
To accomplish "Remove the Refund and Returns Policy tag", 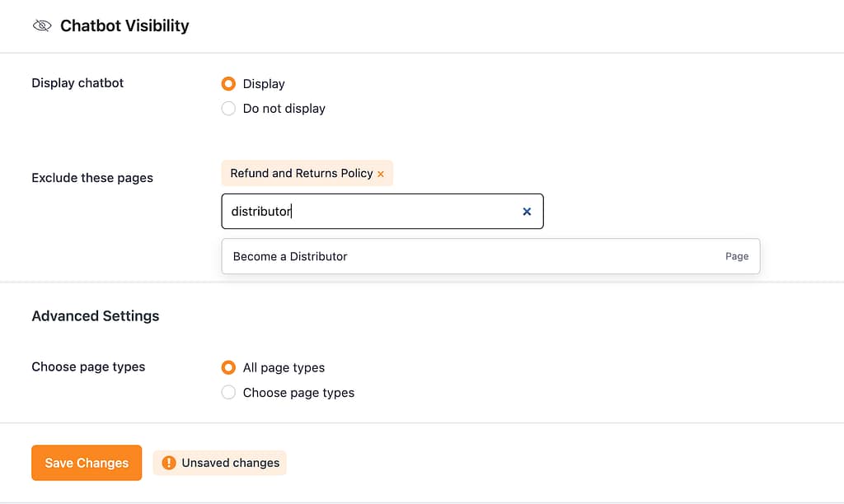I will pyautogui.click(x=381, y=174).
